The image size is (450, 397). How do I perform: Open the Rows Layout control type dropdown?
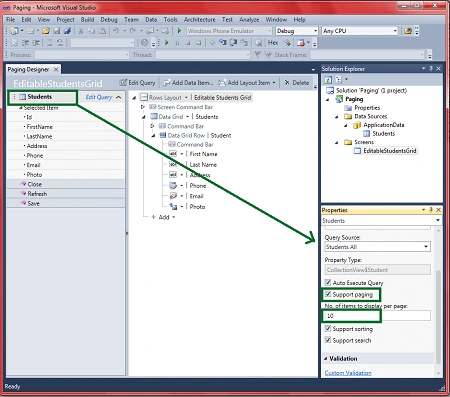(x=186, y=97)
